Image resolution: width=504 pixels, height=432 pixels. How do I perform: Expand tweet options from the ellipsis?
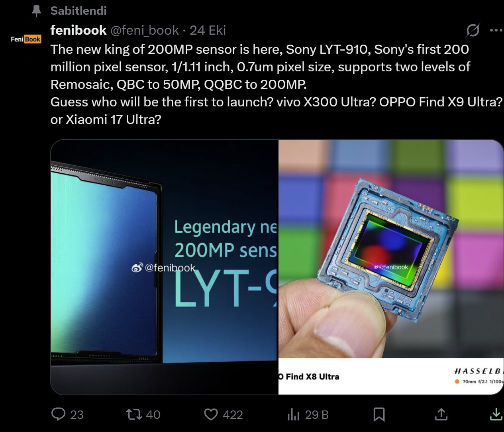click(x=496, y=30)
